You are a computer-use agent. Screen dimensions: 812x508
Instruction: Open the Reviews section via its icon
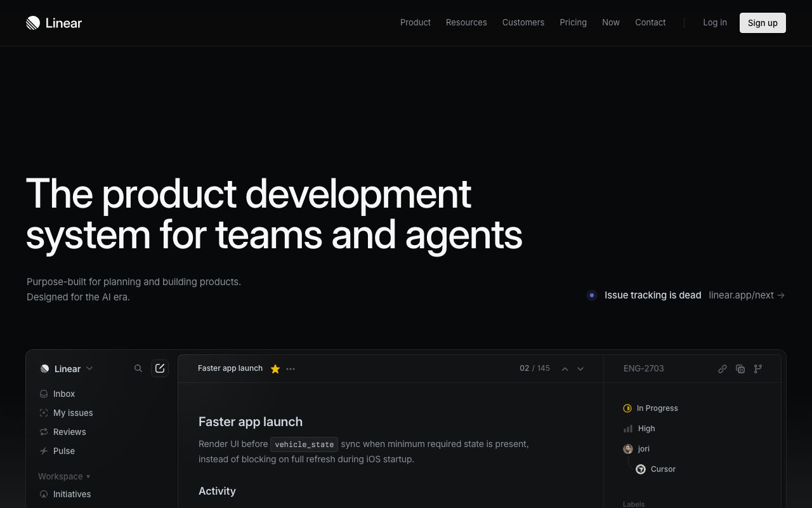click(44, 432)
